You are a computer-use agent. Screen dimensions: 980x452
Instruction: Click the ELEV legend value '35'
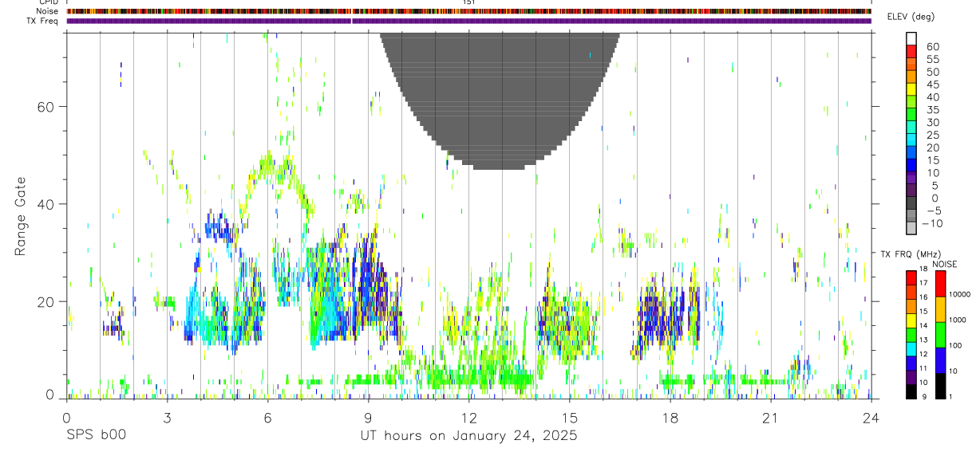click(932, 109)
